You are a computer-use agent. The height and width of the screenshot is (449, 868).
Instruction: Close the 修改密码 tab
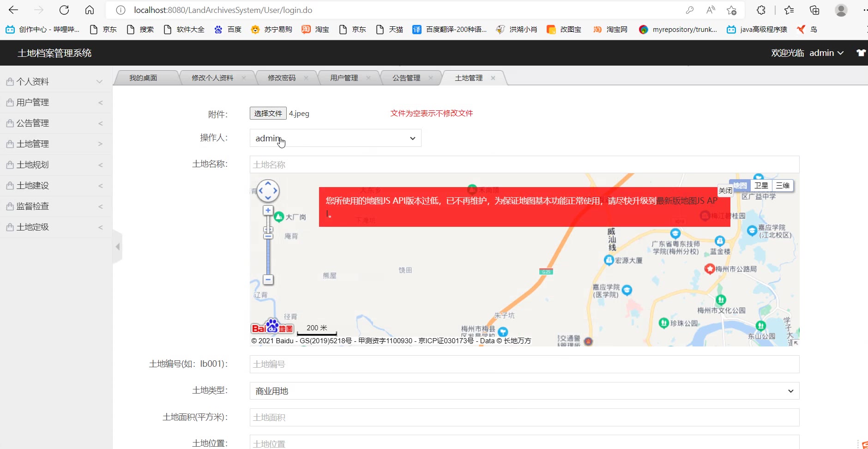pyautogui.click(x=306, y=78)
